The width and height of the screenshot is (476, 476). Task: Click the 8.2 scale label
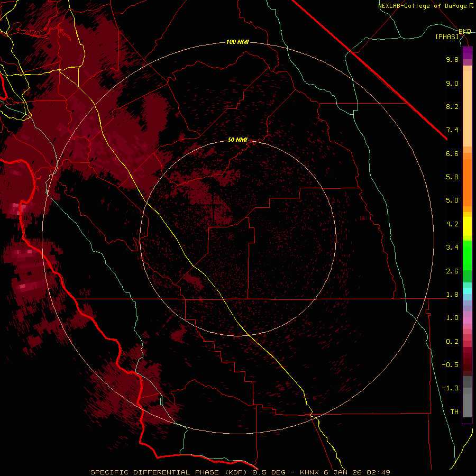coord(452,106)
